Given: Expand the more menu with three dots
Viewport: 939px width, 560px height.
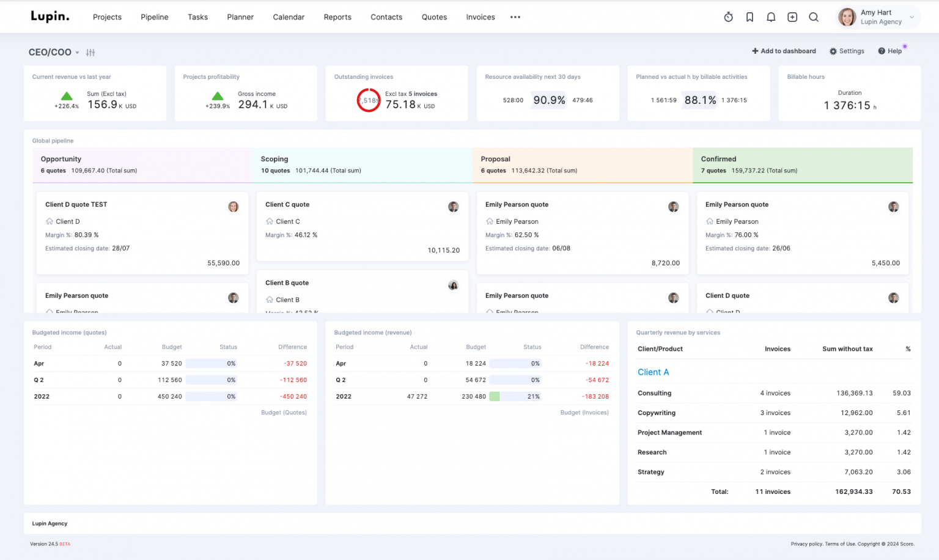Looking at the screenshot, I should click(515, 17).
